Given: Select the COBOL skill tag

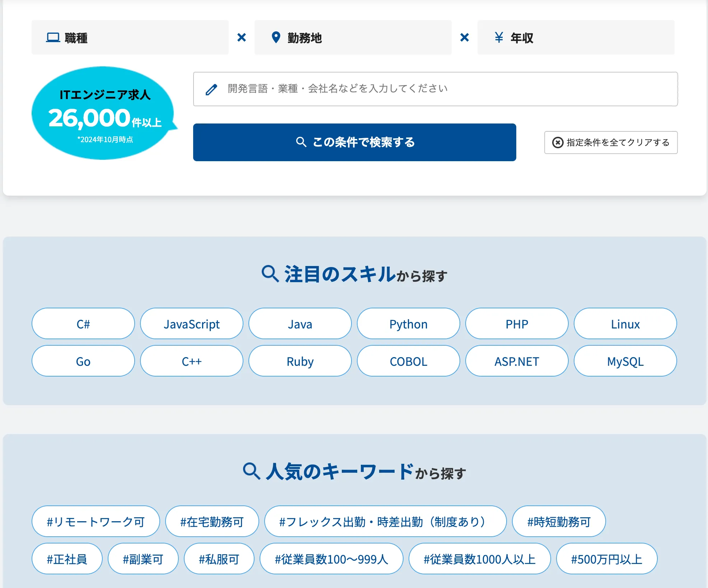Looking at the screenshot, I should point(409,361).
